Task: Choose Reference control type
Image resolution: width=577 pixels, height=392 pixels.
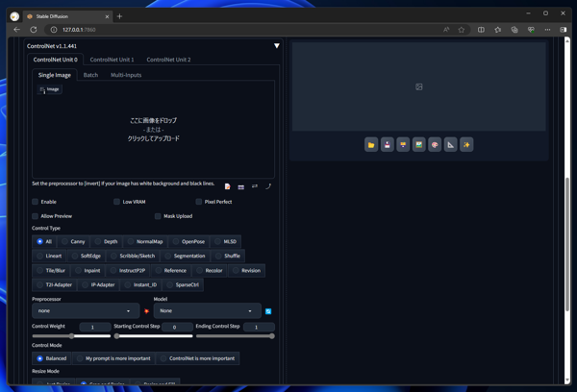Action: pos(171,270)
